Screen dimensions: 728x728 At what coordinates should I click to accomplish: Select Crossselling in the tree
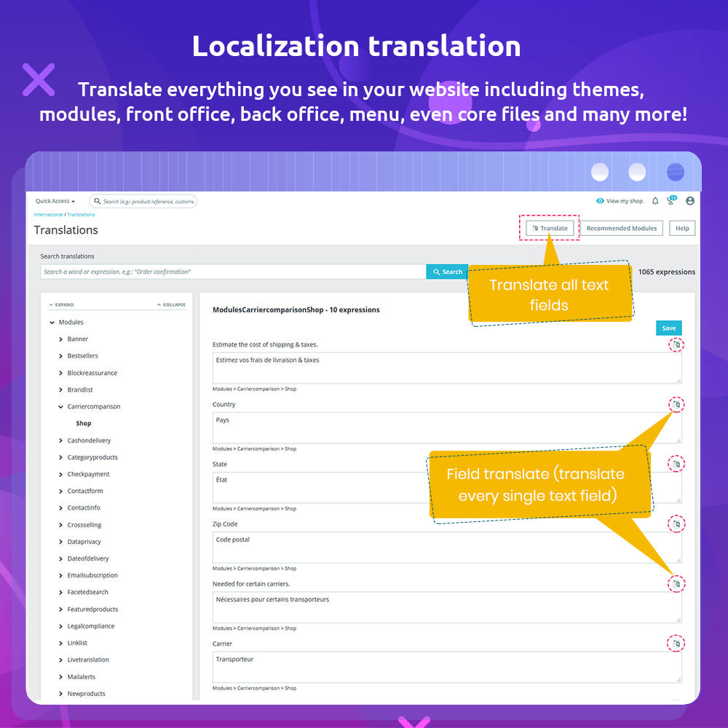pyautogui.click(x=84, y=525)
